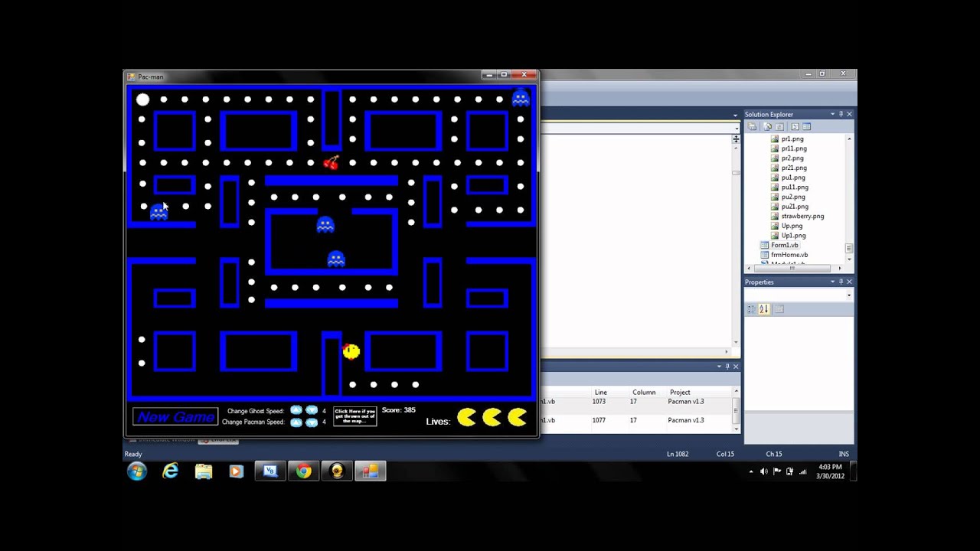Screen dimensions: 980x551
Task: Decrease ghost speed with the down arrow
Action: pyautogui.click(x=312, y=411)
